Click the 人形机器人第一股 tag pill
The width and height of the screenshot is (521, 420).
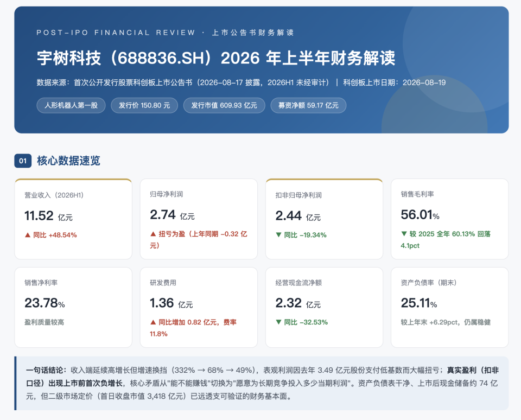pos(71,105)
